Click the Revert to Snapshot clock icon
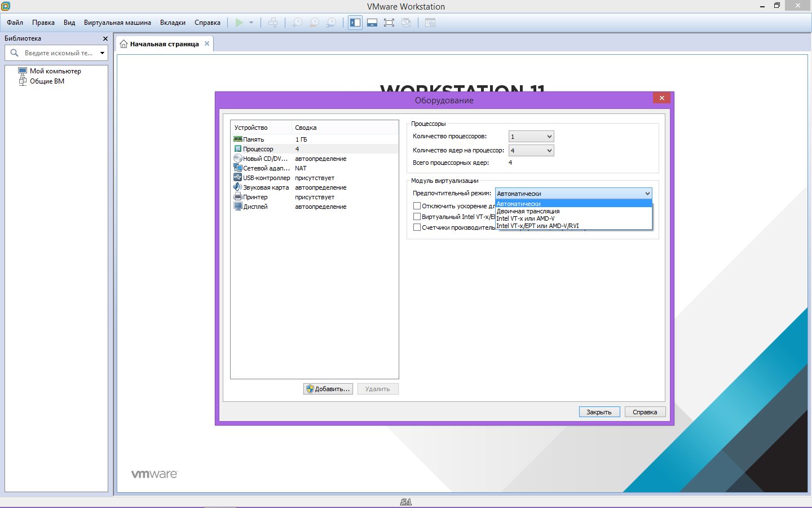Viewport: 812px width, 508px height. point(314,23)
